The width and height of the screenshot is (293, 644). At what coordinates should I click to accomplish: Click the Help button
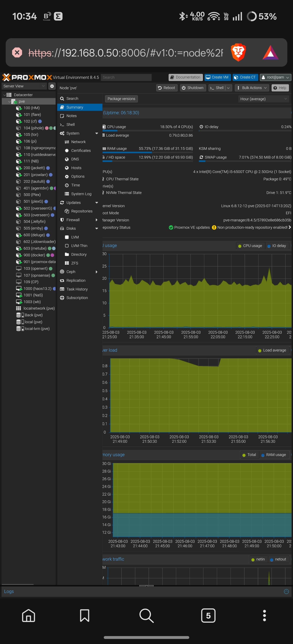click(x=280, y=88)
